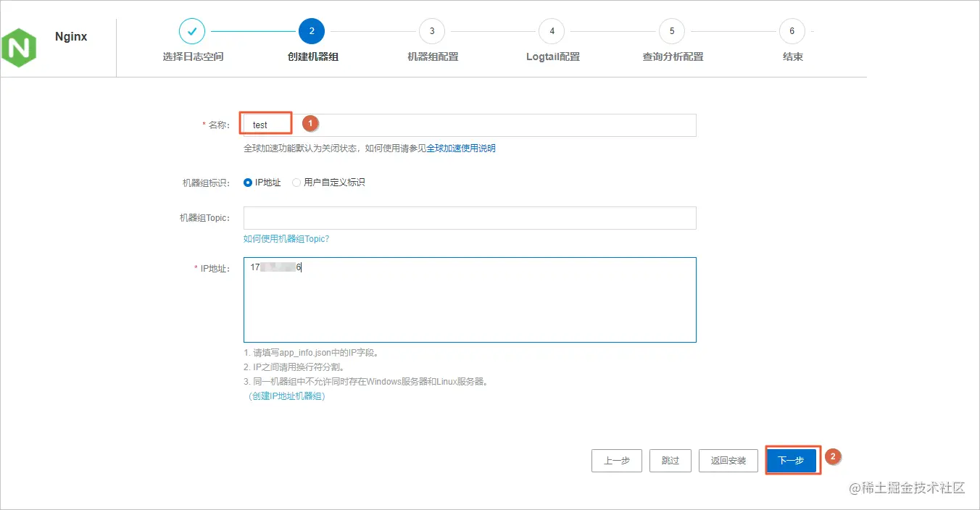Select step 4 circle Logtail配置
Image resolution: width=980 pixels, height=510 pixels.
tap(552, 31)
